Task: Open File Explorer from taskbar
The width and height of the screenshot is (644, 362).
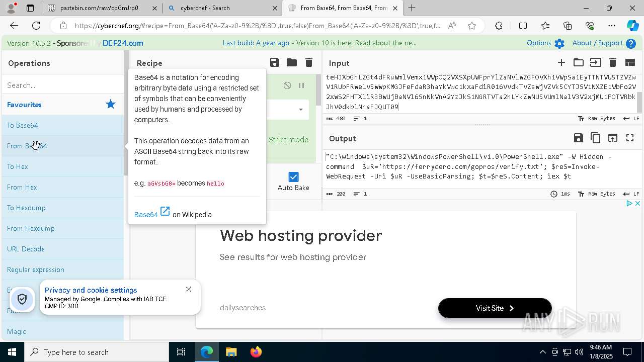Action: pyautogui.click(x=231, y=352)
